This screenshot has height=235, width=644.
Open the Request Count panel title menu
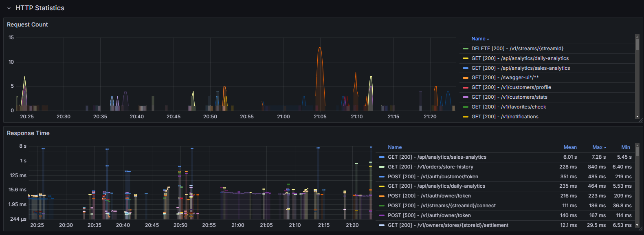[27, 24]
